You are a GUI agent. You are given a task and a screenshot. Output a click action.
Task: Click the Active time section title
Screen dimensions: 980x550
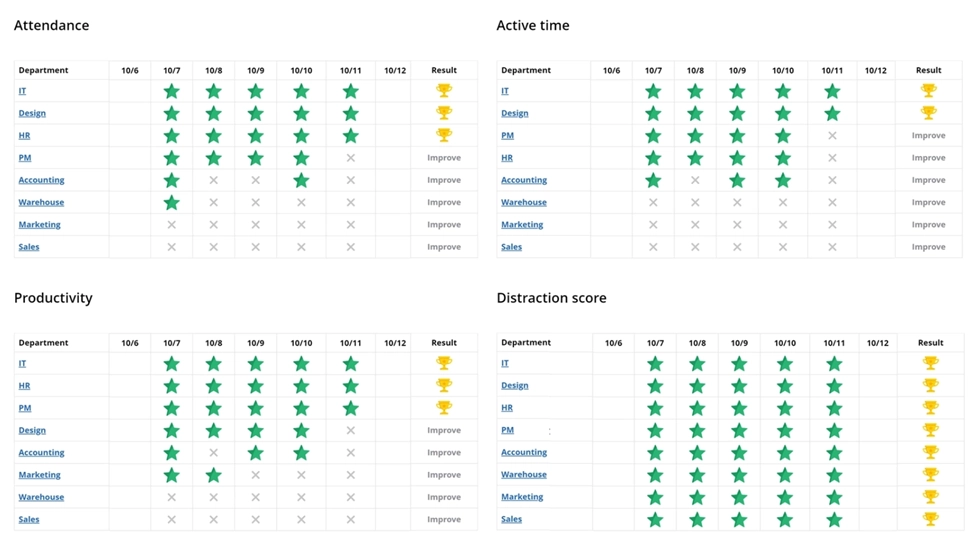point(532,26)
